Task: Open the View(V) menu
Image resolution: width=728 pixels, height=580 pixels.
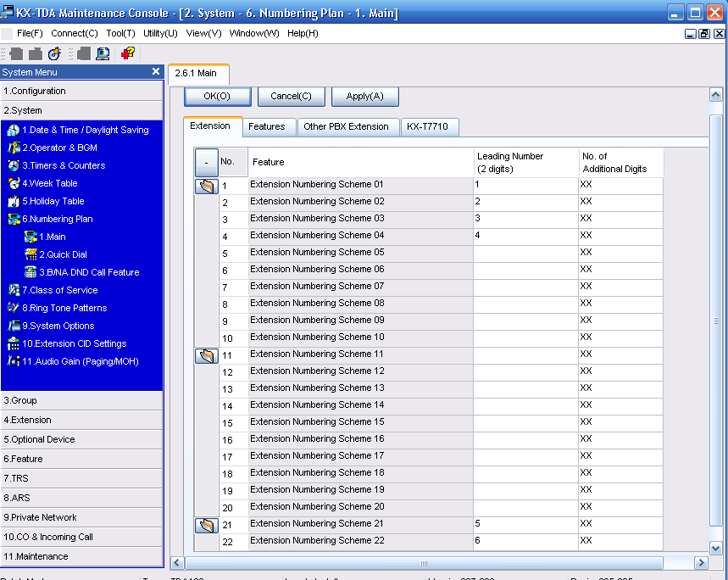Action: [x=203, y=33]
